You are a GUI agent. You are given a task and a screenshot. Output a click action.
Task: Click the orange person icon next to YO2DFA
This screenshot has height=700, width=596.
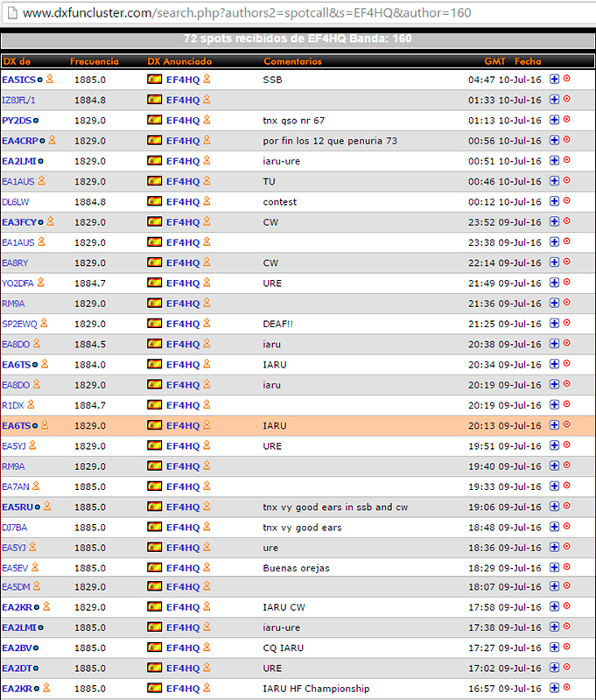point(40,283)
